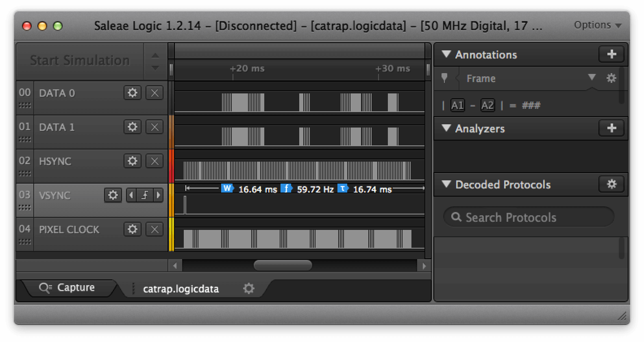Viewport: 644px width, 342px height.
Task: Click the HSYNC drag handle dots
Action: [x=25, y=174]
